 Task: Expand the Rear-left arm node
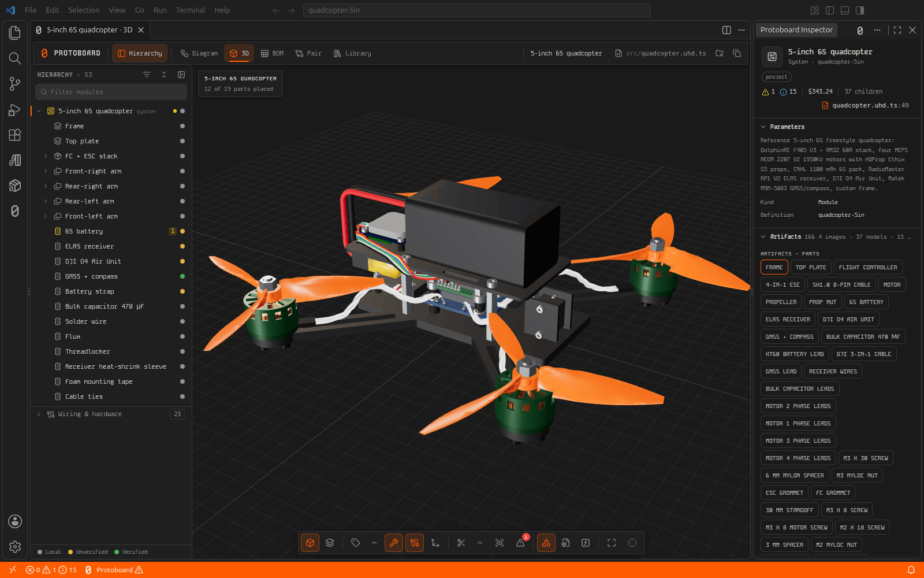[46, 201]
